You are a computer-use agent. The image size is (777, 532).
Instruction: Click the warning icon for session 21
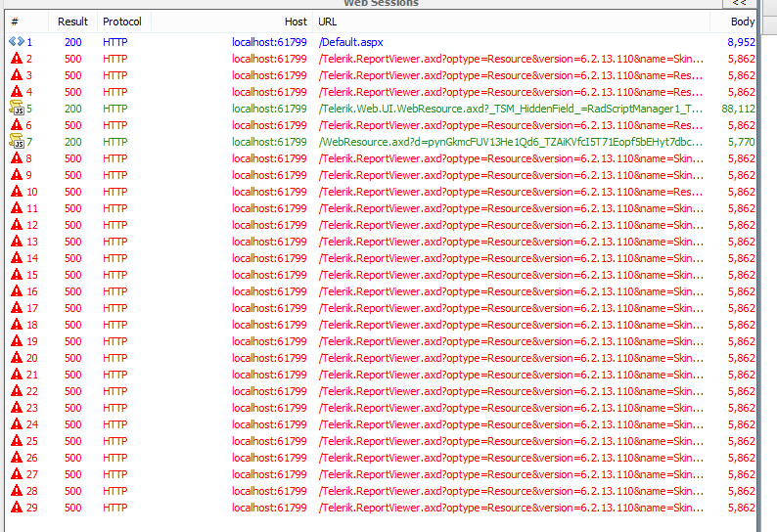17,374
